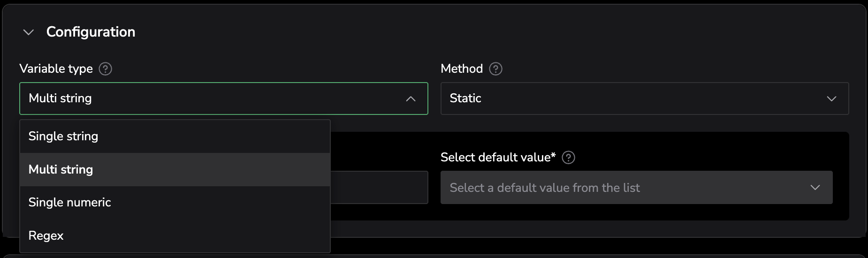Image resolution: width=868 pixels, height=258 pixels.
Task: Click the Method dropdown chevron arrow
Action: click(x=831, y=99)
